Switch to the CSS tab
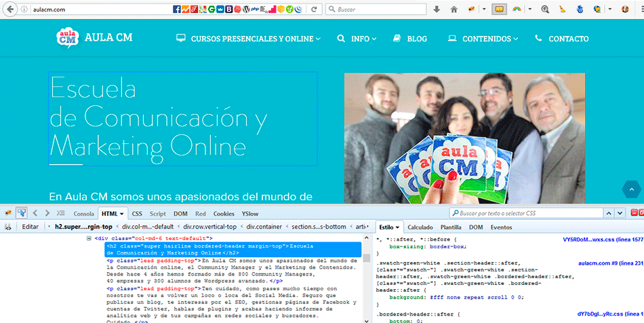The image size is (644, 323). (x=137, y=214)
